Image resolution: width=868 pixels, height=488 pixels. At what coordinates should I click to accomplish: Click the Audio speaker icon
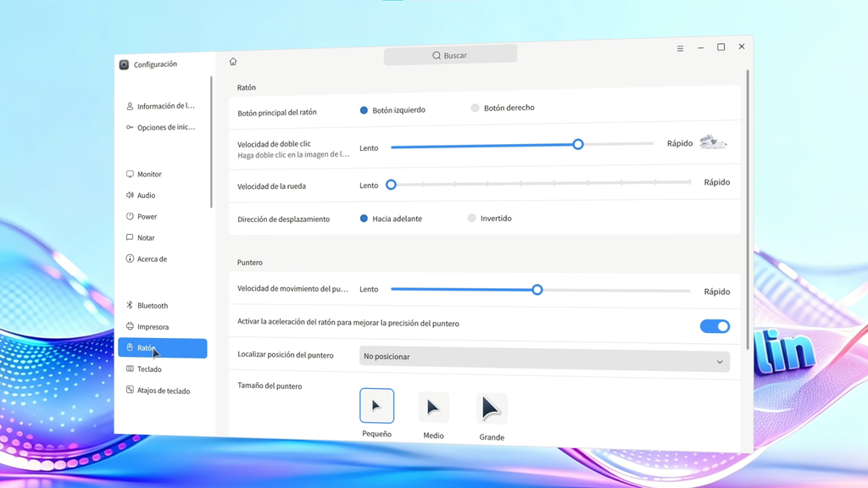pyautogui.click(x=130, y=195)
